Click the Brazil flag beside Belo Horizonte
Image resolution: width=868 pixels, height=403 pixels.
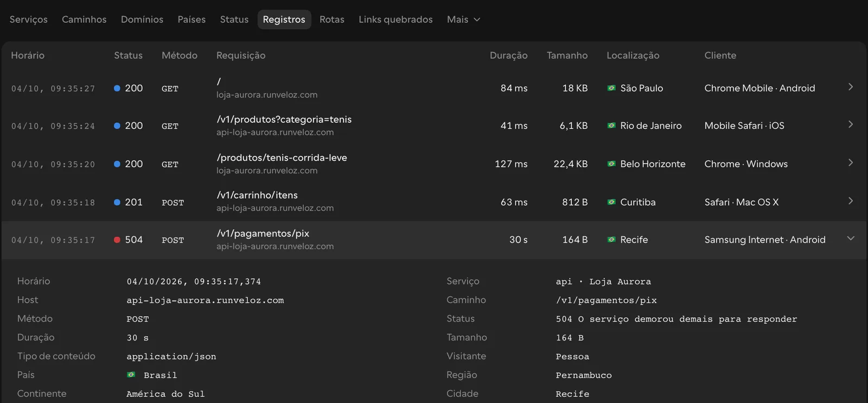coord(611,164)
